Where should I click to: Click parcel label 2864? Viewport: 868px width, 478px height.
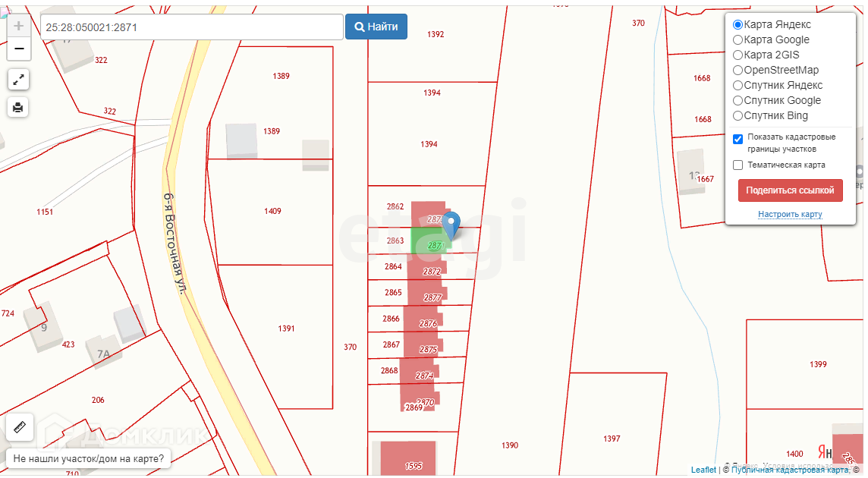pos(393,267)
